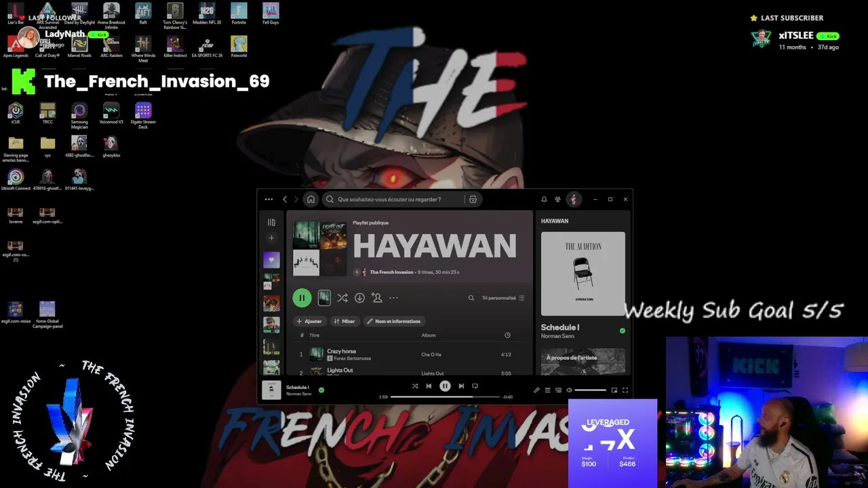Open the Schedule I now-playing cover art
The width and height of the screenshot is (868, 488).
tap(583, 274)
